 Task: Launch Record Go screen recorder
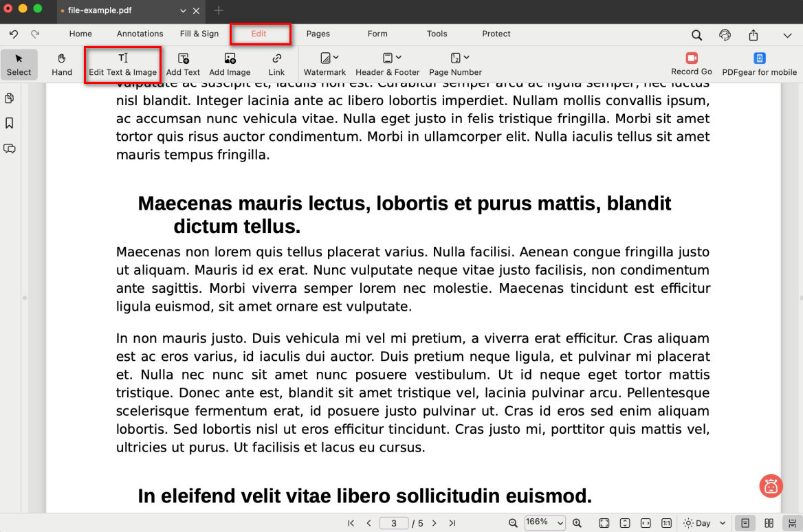pyautogui.click(x=691, y=64)
